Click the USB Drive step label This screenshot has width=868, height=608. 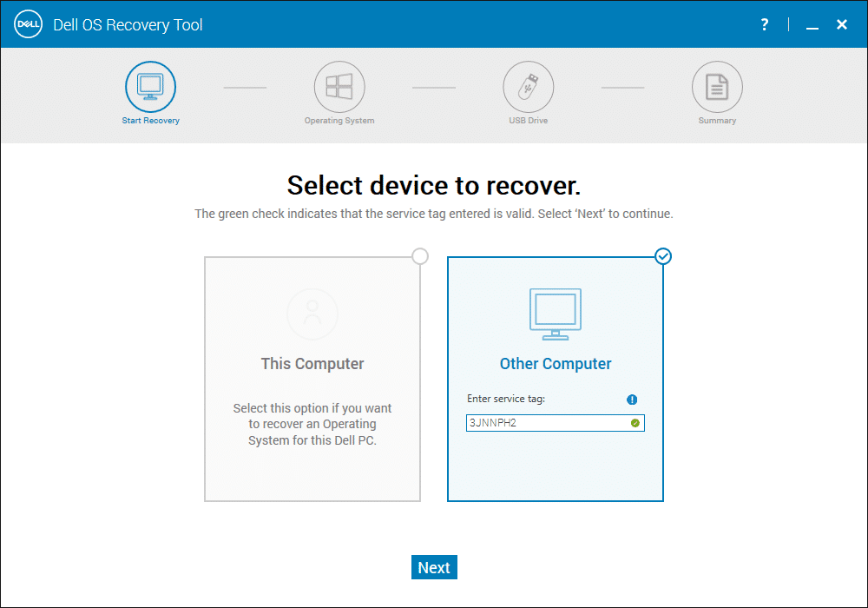(528, 121)
